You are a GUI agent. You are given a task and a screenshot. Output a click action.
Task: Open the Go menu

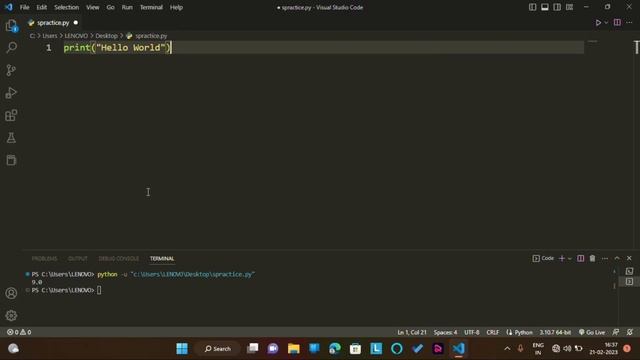click(x=111, y=7)
